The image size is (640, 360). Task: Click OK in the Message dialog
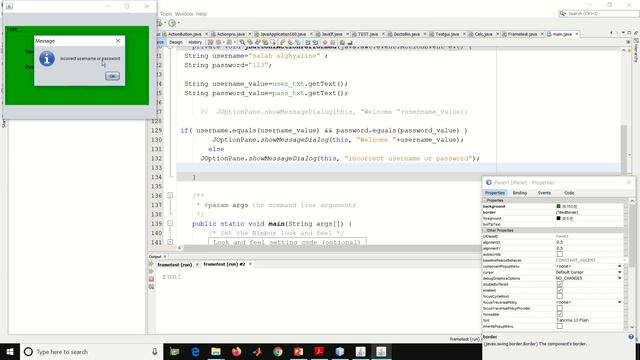tap(112, 76)
